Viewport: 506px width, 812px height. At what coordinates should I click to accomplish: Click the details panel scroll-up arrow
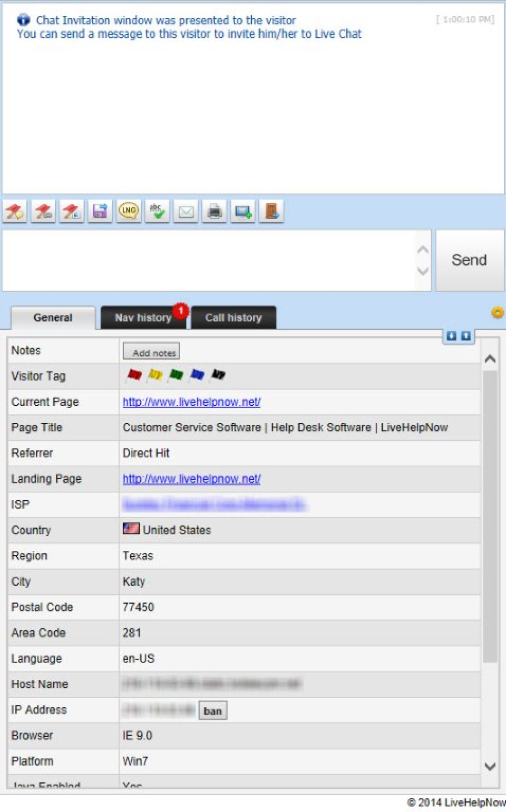click(490, 359)
